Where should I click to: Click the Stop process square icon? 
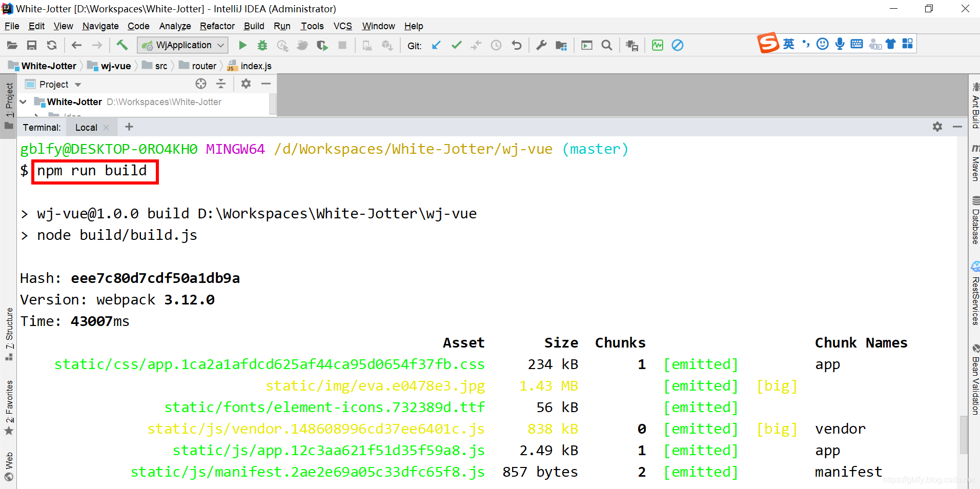pos(342,45)
